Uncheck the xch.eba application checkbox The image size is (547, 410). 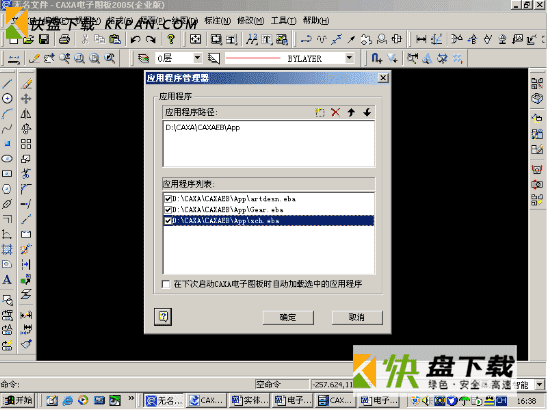coord(168,221)
